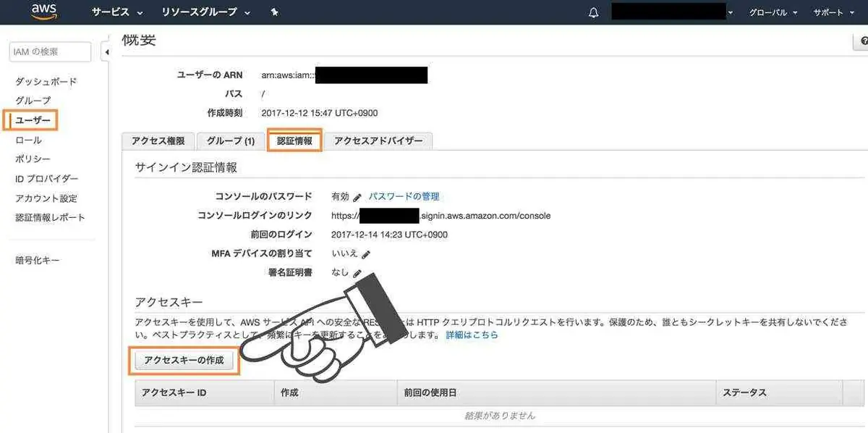Click the AWS logo
868x433 pixels.
(x=44, y=12)
